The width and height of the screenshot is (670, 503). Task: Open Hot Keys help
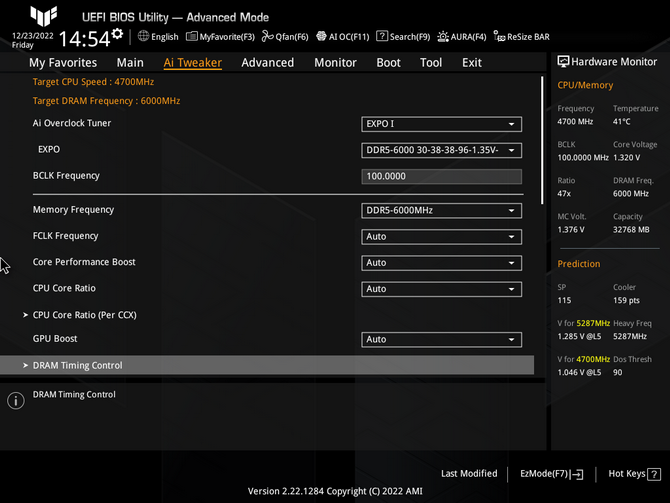tap(635, 474)
